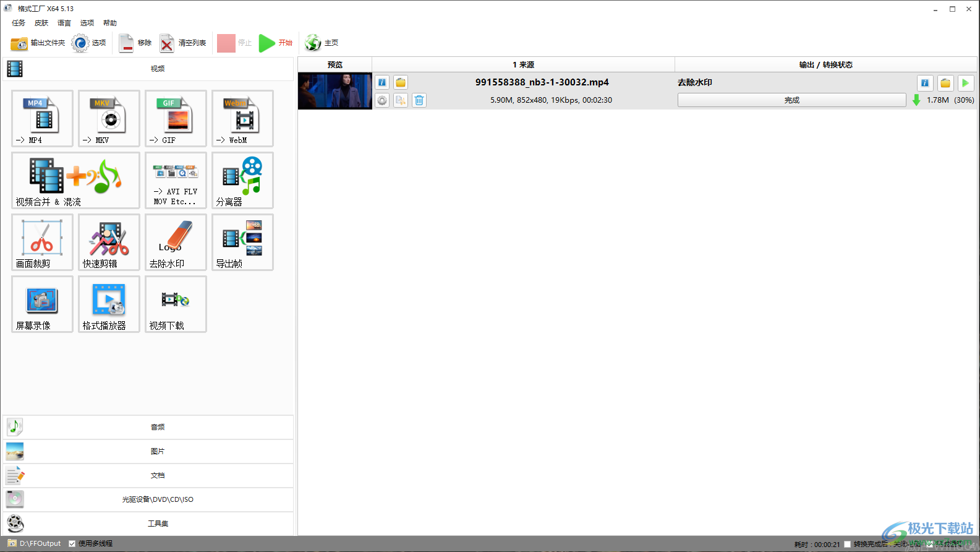
Task: Open the 帮助 menu
Action: tap(110, 23)
